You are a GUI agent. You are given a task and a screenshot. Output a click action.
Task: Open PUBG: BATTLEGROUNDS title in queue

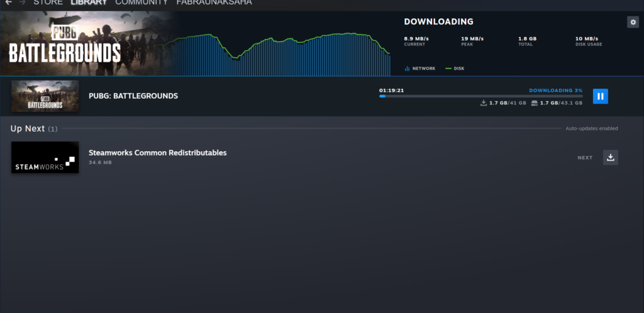(x=133, y=96)
